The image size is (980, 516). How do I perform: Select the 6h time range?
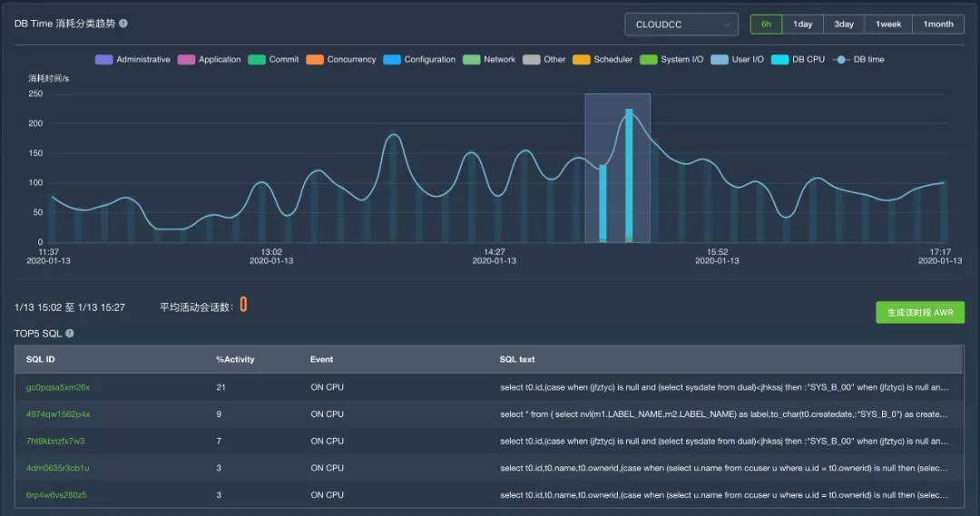[766, 24]
